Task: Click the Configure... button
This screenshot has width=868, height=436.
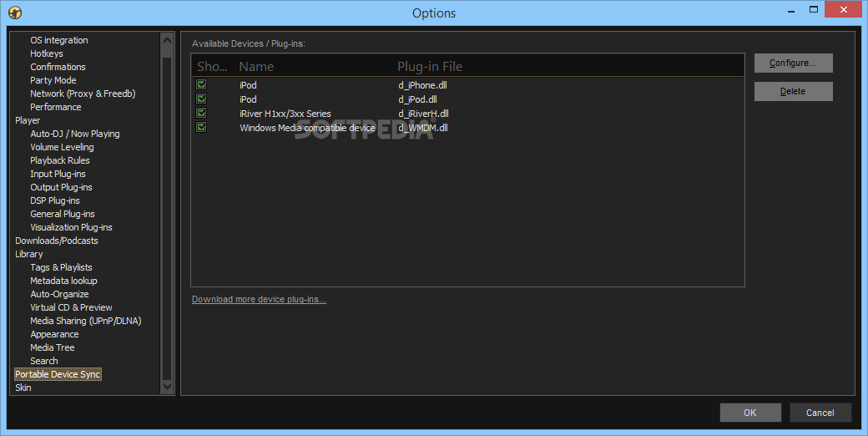Action: pos(793,63)
